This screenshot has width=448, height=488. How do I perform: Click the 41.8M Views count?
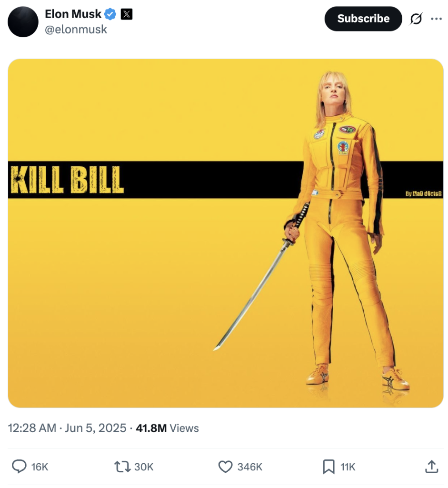(167, 428)
